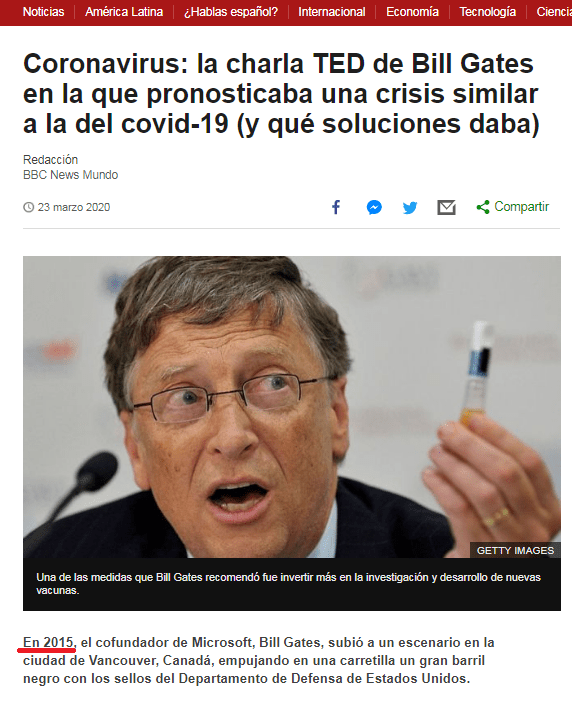Open the Noticias menu item
Screen dimensions: 583x709
pos(43,12)
